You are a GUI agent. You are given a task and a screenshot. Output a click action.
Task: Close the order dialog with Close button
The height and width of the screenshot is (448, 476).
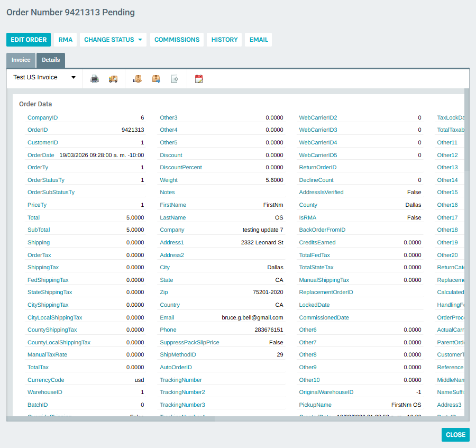[x=455, y=435]
